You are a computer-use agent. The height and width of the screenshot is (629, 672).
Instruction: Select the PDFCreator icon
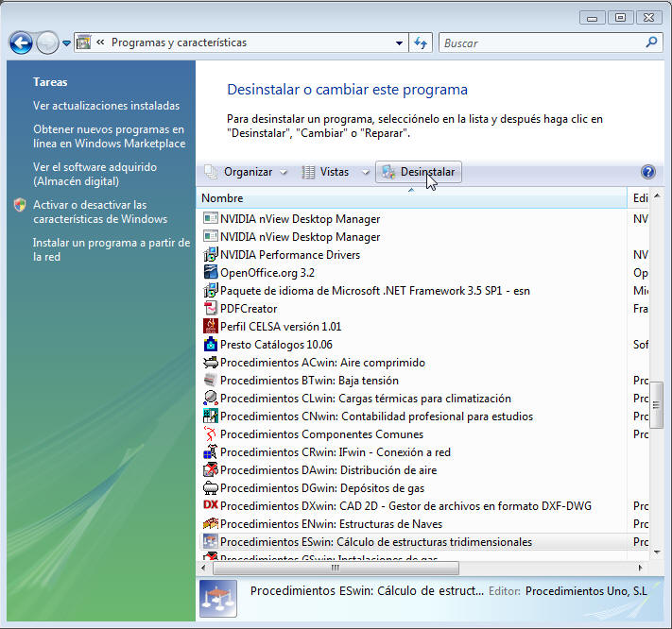[210, 309]
